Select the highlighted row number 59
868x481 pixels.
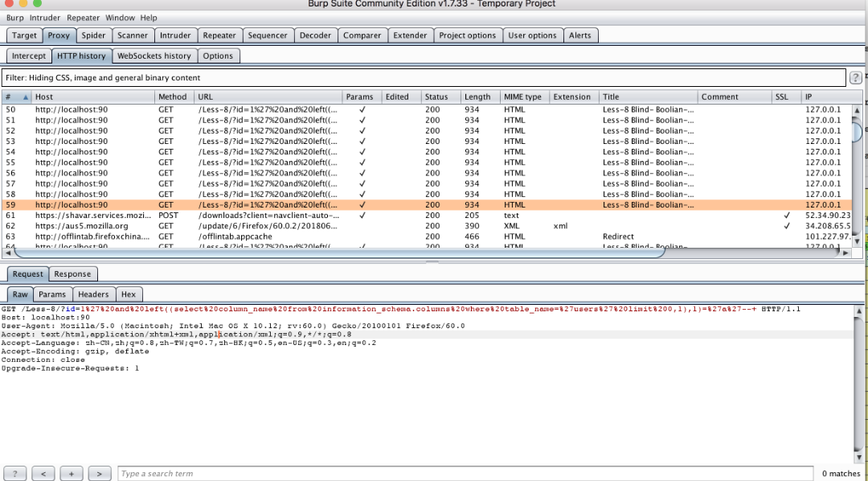tap(427, 205)
